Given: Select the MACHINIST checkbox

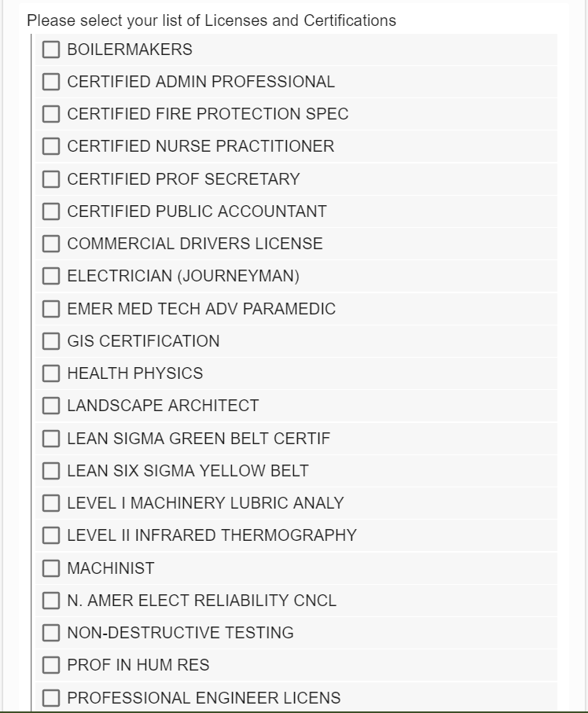Looking at the screenshot, I should pos(51,568).
